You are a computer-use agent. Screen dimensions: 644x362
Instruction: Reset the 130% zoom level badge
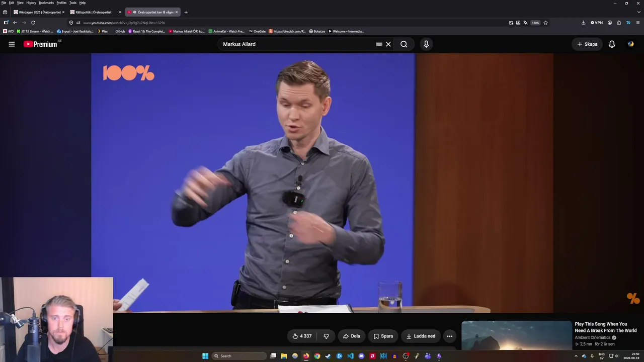[x=535, y=23]
